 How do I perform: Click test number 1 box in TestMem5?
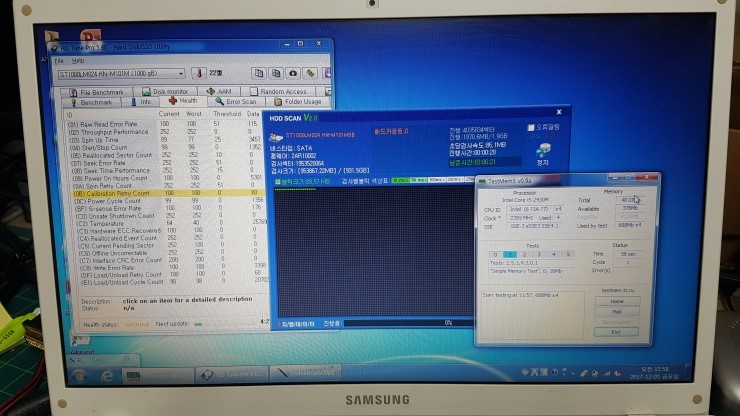pyautogui.click(x=510, y=255)
